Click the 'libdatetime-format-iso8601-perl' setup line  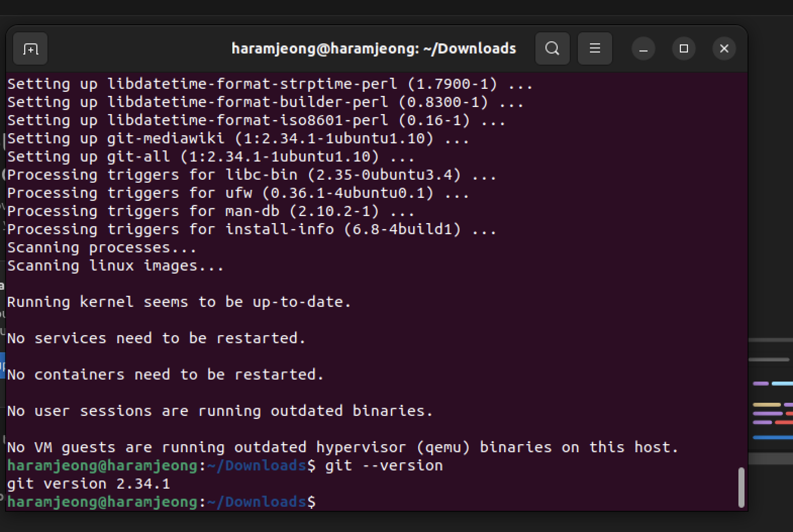click(256, 120)
